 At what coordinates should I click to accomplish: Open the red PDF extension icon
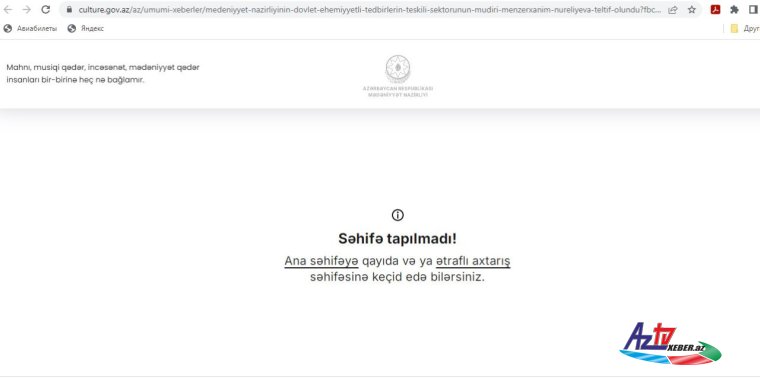pos(715,10)
